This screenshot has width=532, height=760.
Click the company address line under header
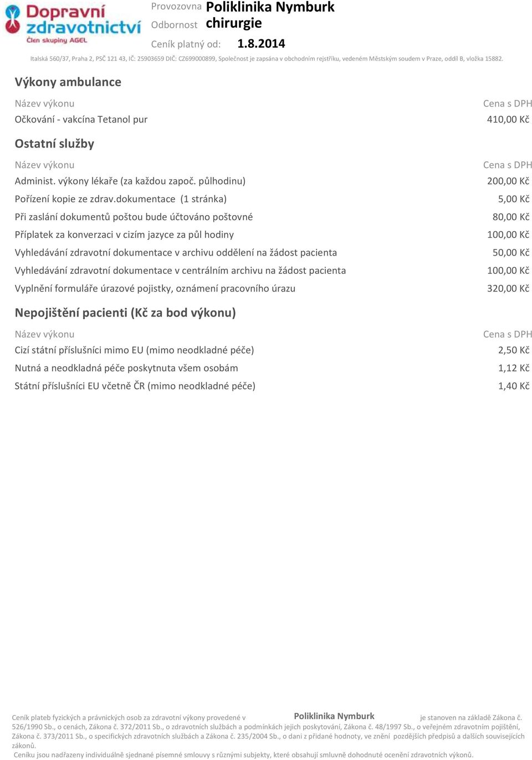[267, 58]
